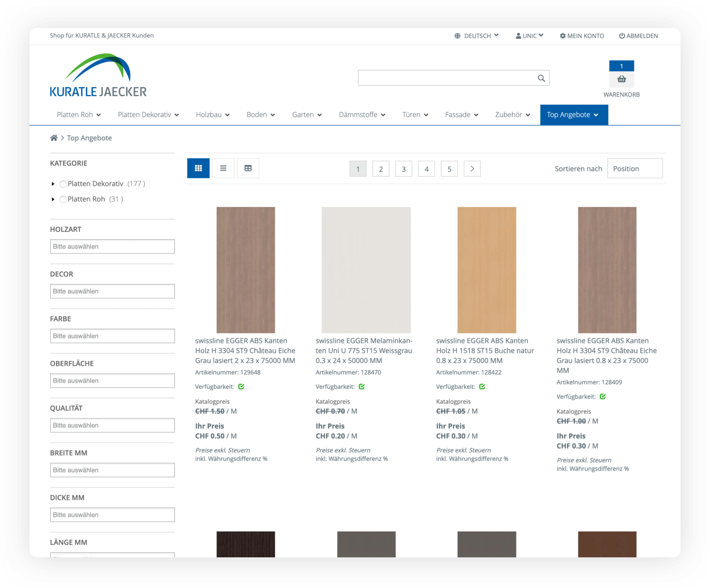
Task: Open the Zubehör menu
Action: pos(513,115)
